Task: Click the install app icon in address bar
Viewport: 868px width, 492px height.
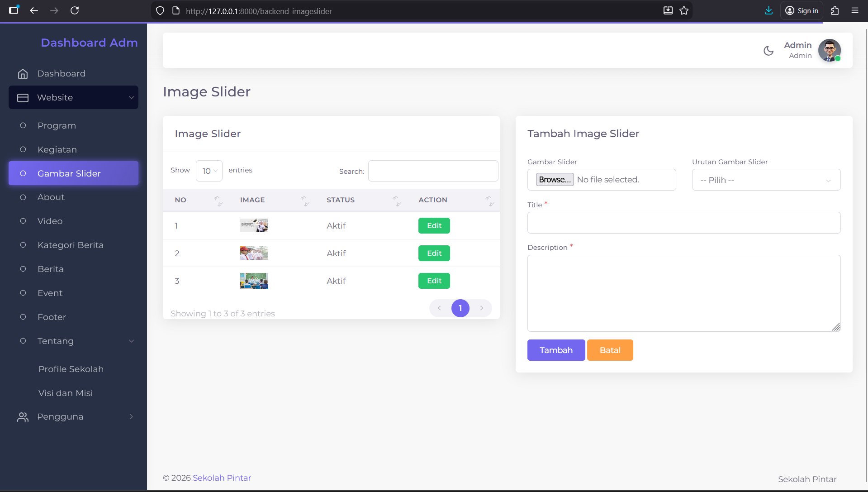Action: (x=668, y=10)
